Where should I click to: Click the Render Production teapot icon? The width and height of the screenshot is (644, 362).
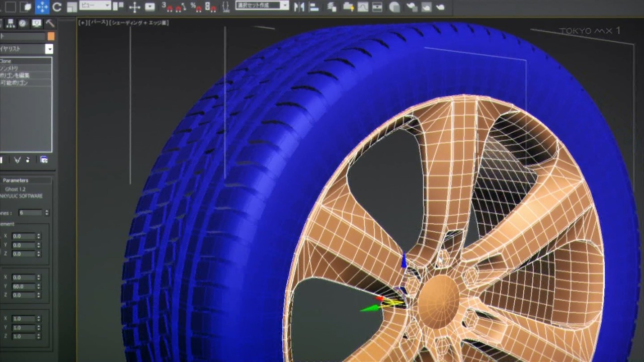tap(440, 7)
